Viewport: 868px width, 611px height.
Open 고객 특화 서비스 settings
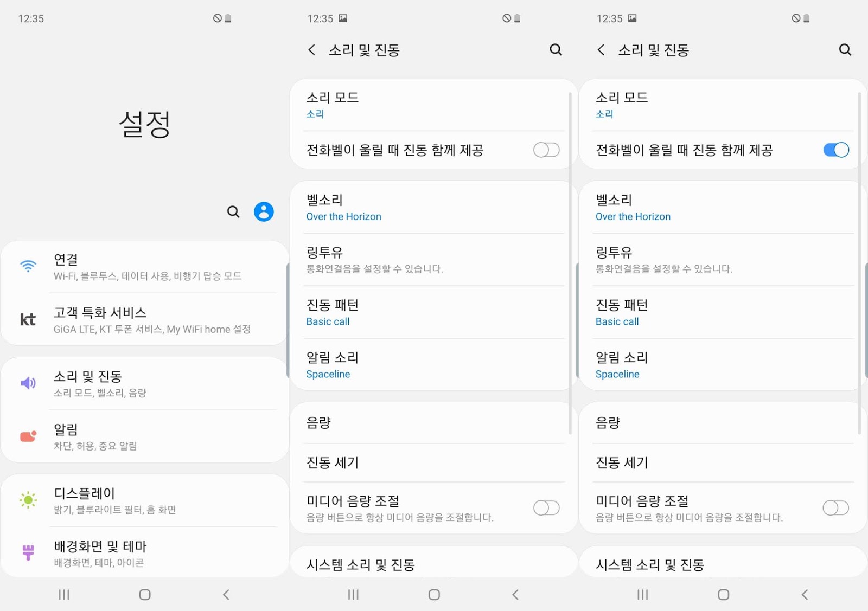click(x=145, y=320)
